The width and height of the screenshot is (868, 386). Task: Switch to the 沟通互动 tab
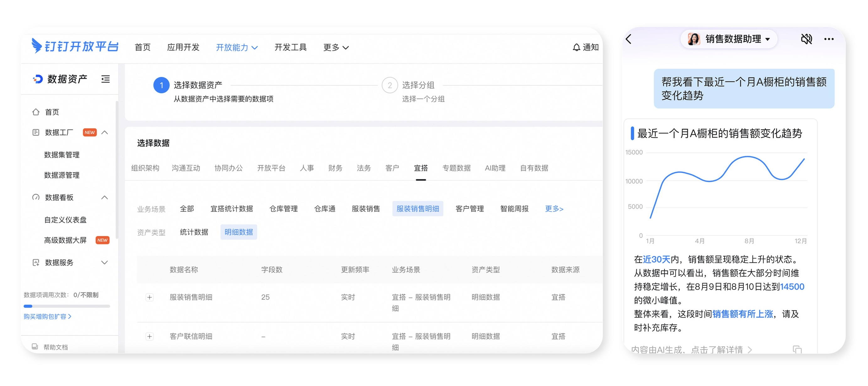[x=186, y=168]
